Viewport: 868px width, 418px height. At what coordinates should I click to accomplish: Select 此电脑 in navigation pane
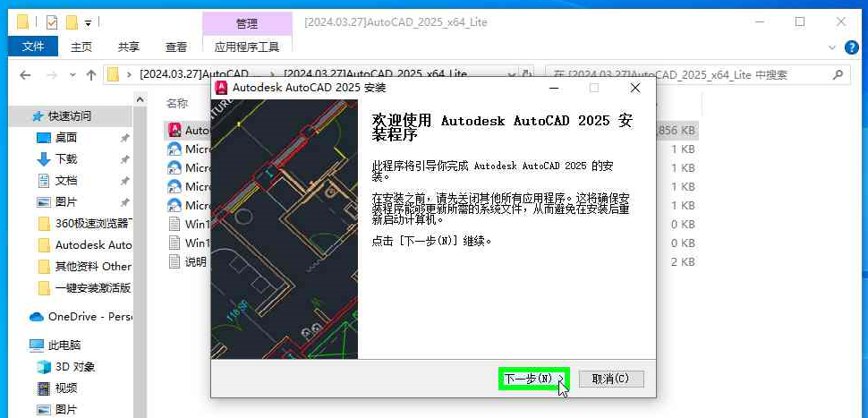[64, 345]
